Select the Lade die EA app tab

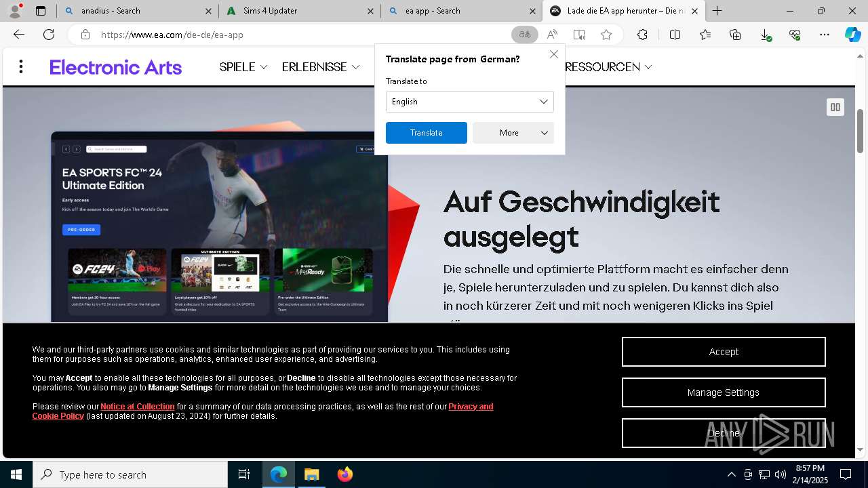coord(624,11)
